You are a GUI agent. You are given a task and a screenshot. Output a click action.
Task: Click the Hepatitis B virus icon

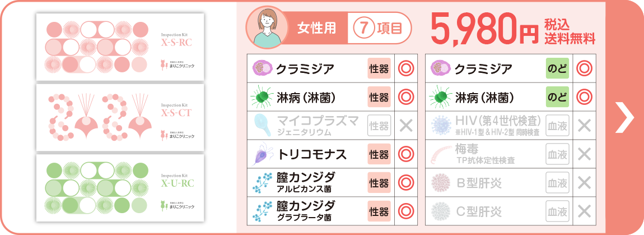pos(441,183)
